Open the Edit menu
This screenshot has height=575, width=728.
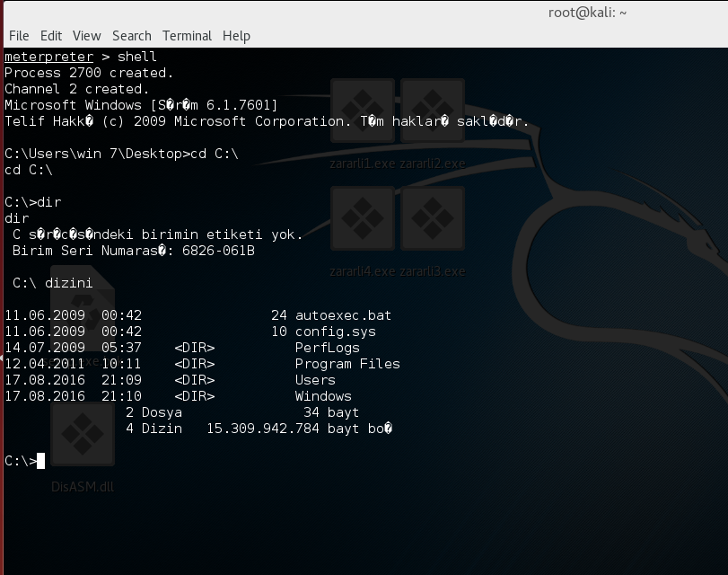pos(51,36)
